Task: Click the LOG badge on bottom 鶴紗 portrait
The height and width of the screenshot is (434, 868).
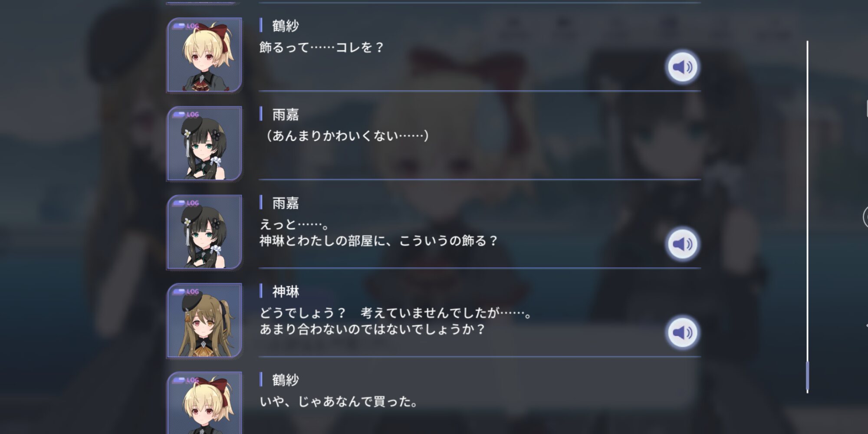Action: pyautogui.click(x=186, y=380)
